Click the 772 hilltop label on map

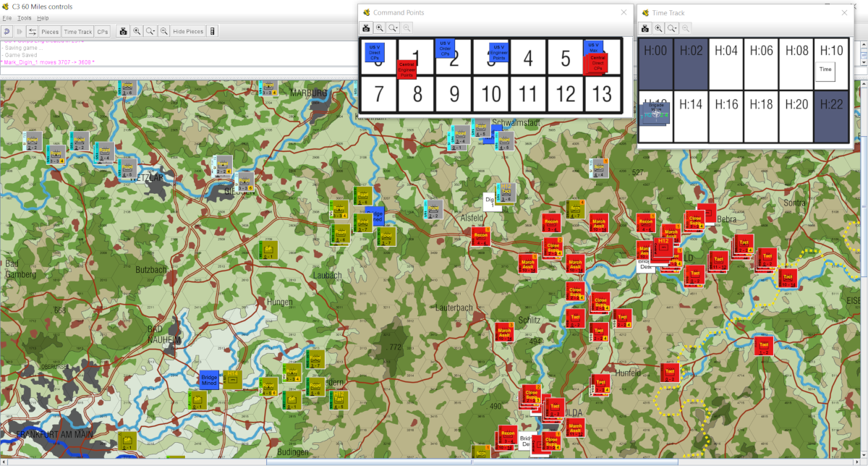(395, 348)
